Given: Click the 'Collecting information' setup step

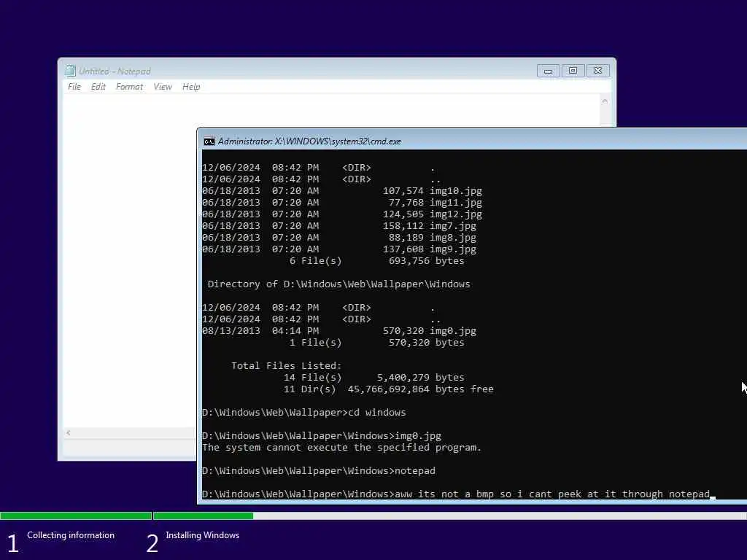Looking at the screenshot, I should (71, 535).
